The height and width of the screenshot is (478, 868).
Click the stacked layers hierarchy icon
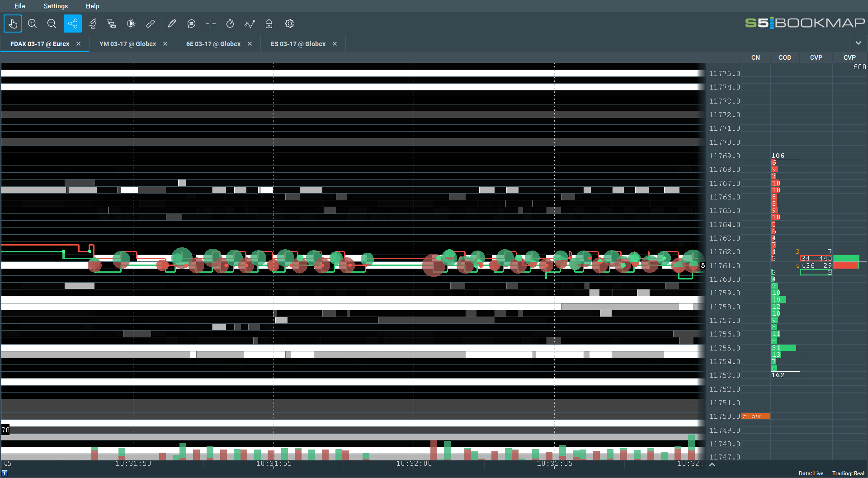click(x=112, y=24)
